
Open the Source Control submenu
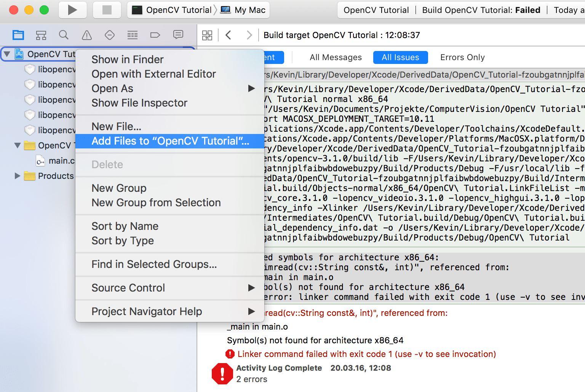pos(128,288)
